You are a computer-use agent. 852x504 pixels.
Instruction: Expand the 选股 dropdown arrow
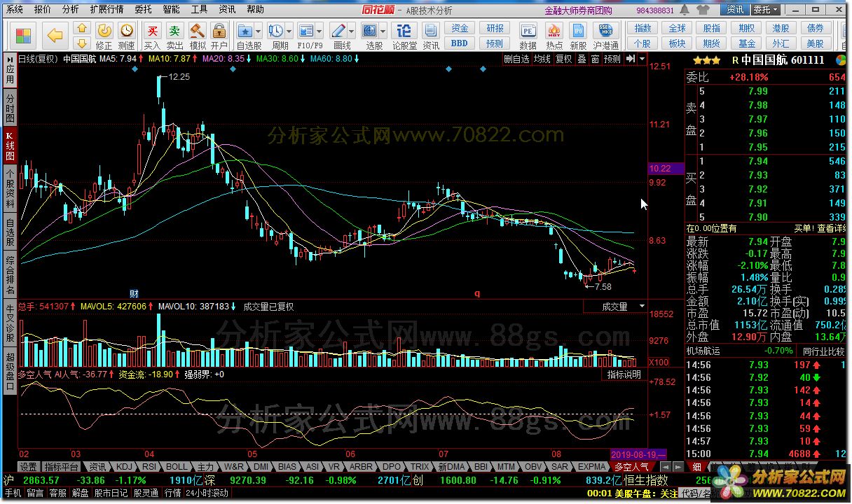click(x=383, y=31)
